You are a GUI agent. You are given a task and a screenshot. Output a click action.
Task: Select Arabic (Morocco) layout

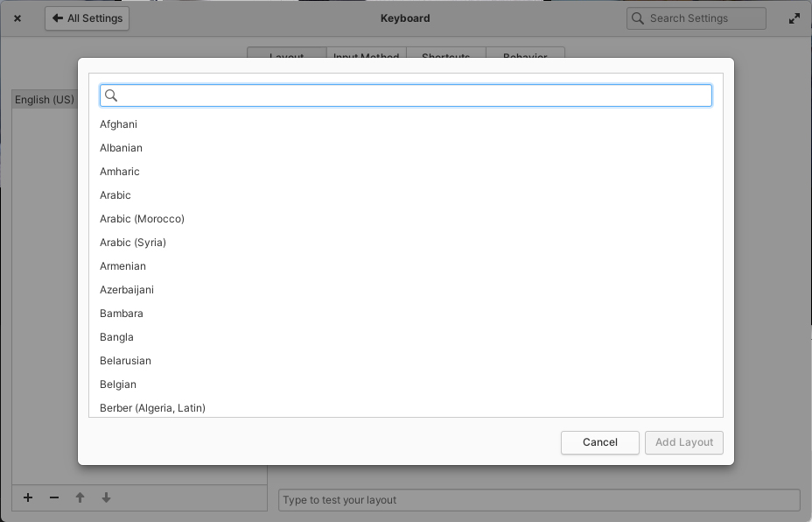click(x=405, y=219)
